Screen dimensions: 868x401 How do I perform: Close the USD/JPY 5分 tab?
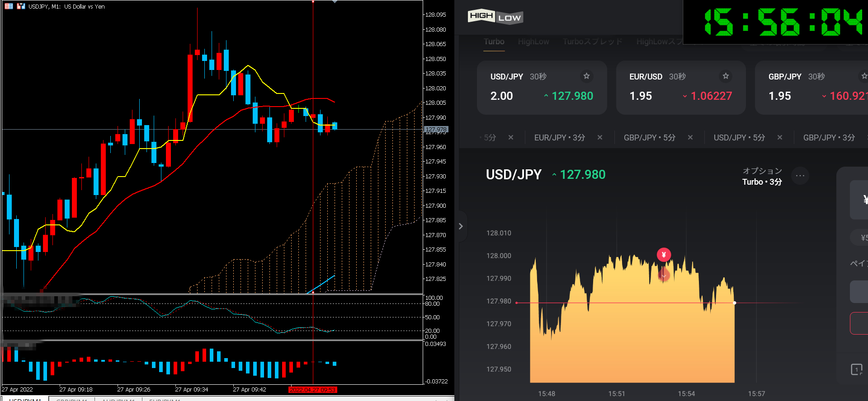[x=780, y=138]
